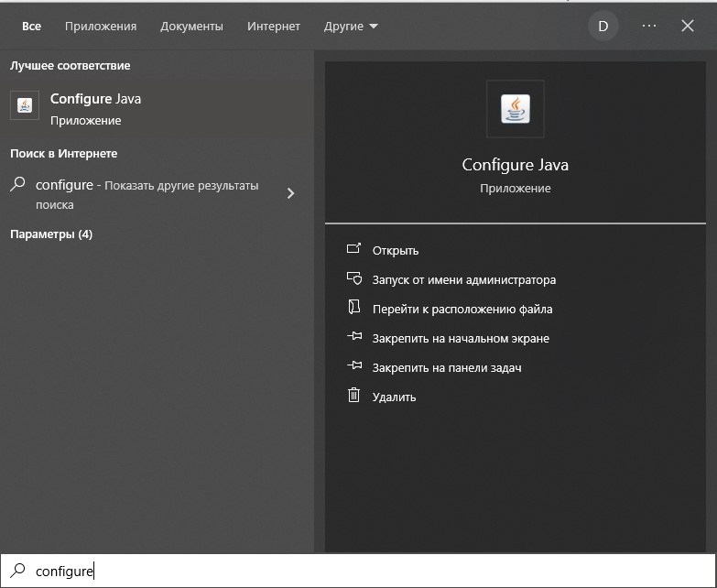The image size is (717, 588).
Task: Switch to the Все tab
Action: click(x=31, y=26)
